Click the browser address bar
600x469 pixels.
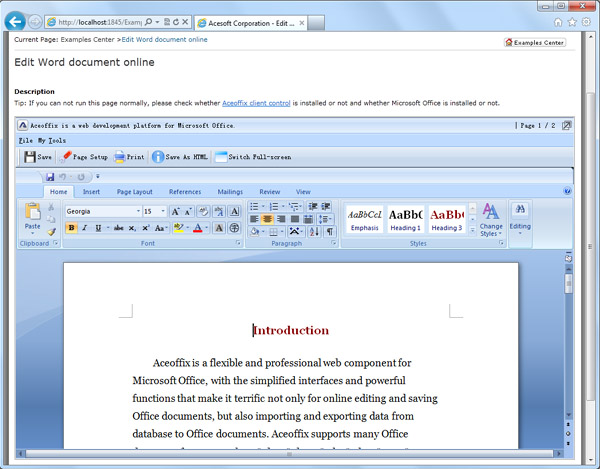pyautogui.click(x=100, y=22)
